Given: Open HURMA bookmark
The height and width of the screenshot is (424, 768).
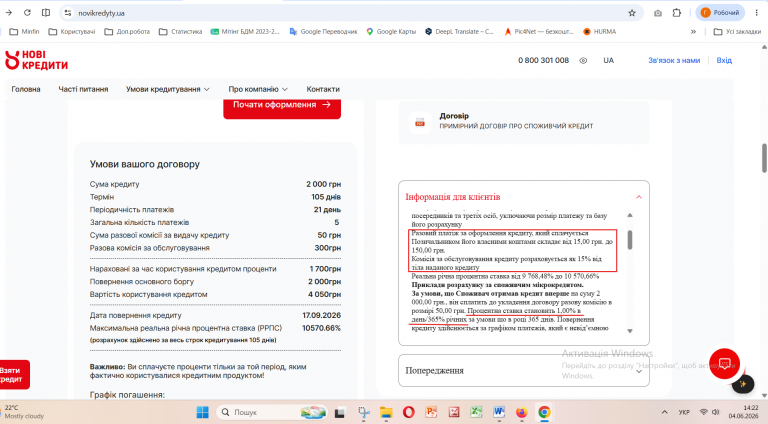Looking at the screenshot, I should pos(600,31).
